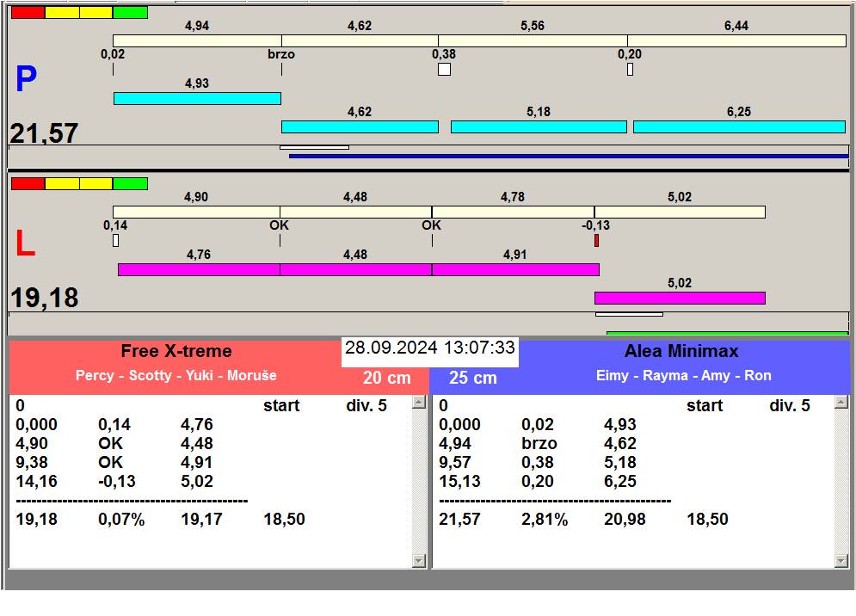Click the first yellow start light in lane L
This screenshot has height=616, width=856.
pos(62,183)
